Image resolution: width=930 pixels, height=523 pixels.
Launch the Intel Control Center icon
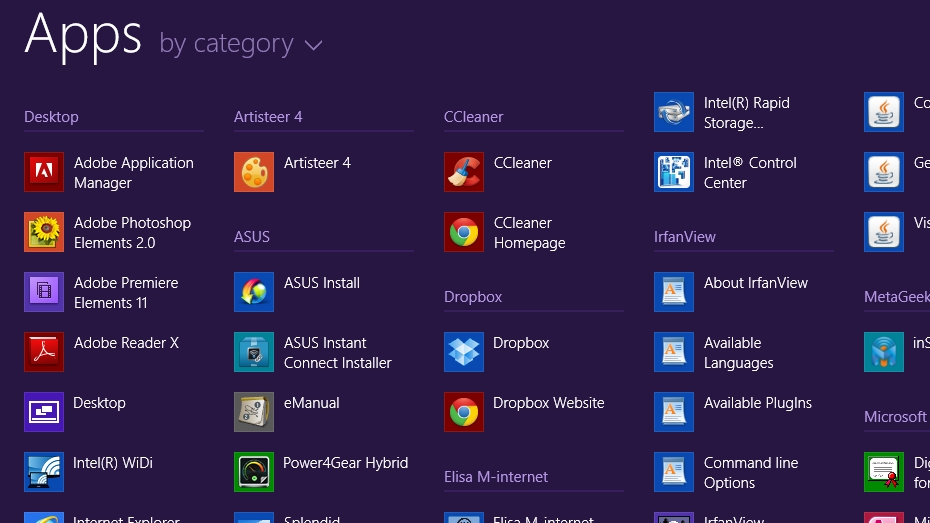(674, 172)
